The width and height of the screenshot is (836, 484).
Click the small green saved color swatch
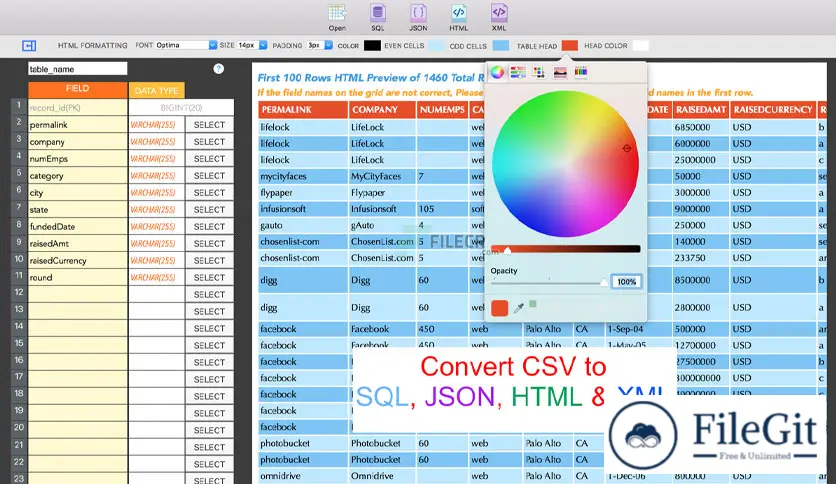[x=533, y=304]
